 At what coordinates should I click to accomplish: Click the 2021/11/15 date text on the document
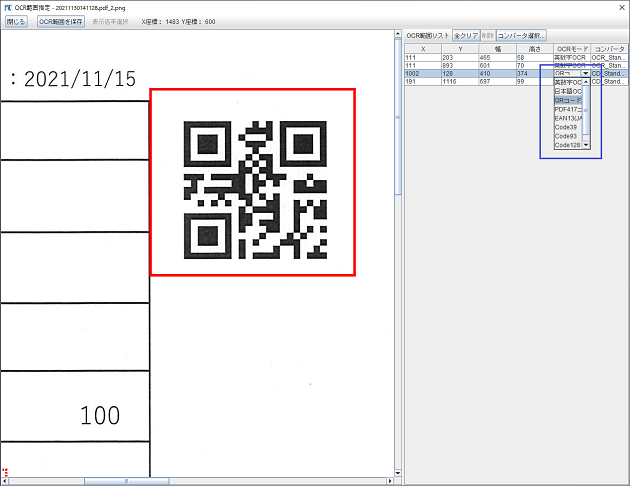[80, 79]
